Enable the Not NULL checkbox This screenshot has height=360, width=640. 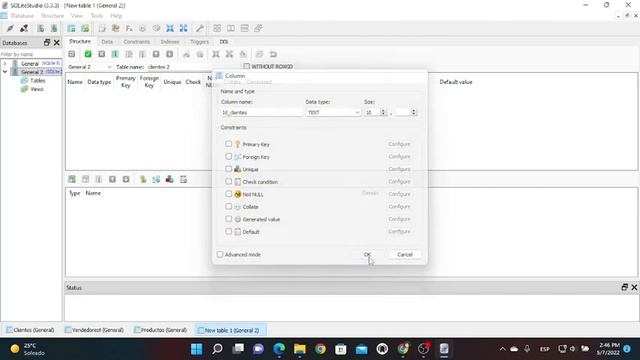coord(229,194)
